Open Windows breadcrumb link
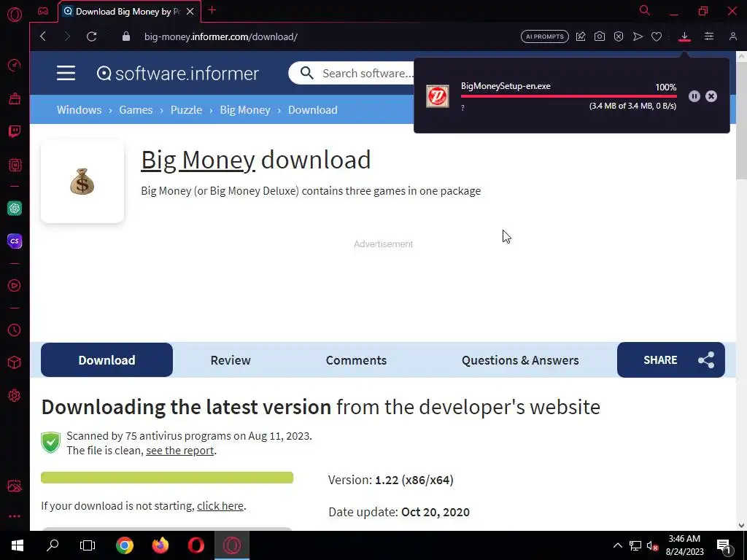747x560 pixels. 79,109
